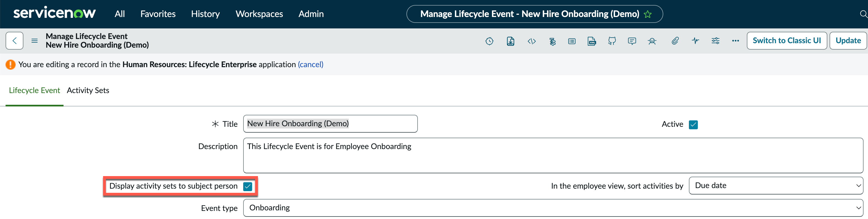Click the personalize form sliders icon
Image resolution: width=868 pixels, height=219 pixels.
(715, 41)
